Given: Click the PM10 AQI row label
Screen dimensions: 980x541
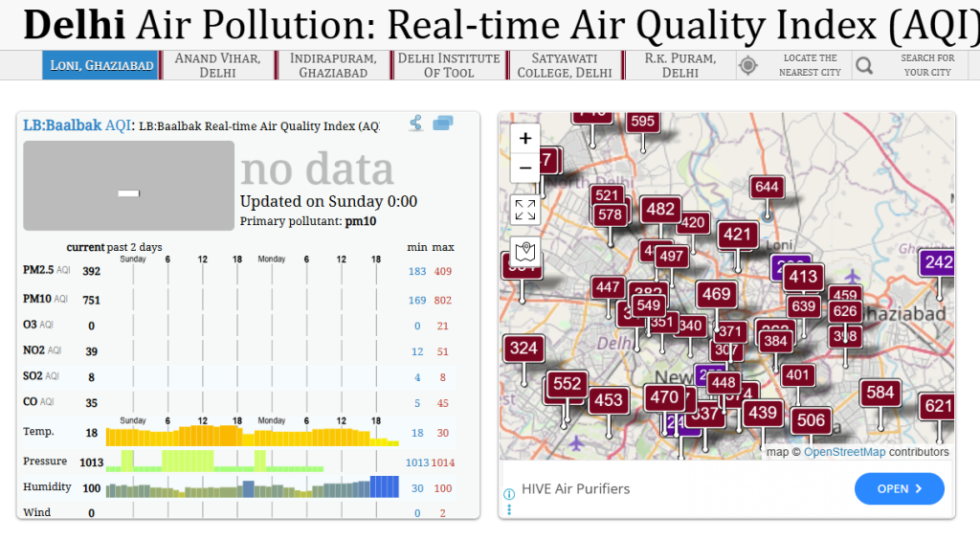Looking at the screenshot, I should click(x=45, y=299).
